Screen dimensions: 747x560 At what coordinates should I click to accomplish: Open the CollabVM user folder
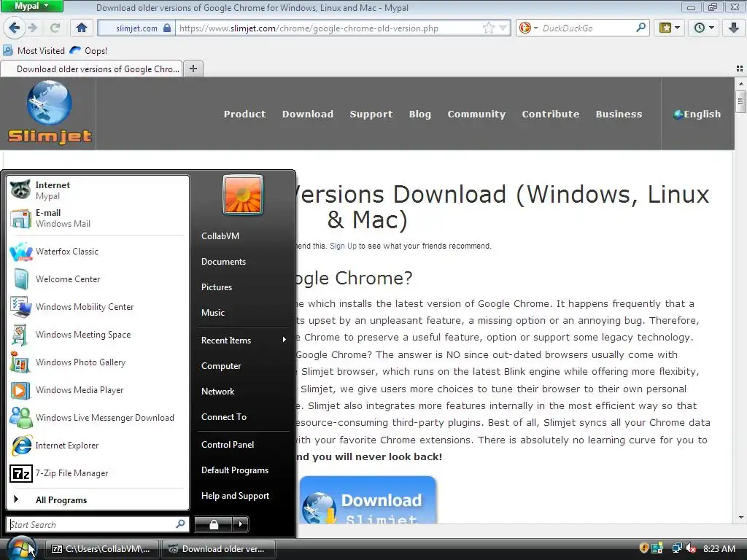pos(243,236)
